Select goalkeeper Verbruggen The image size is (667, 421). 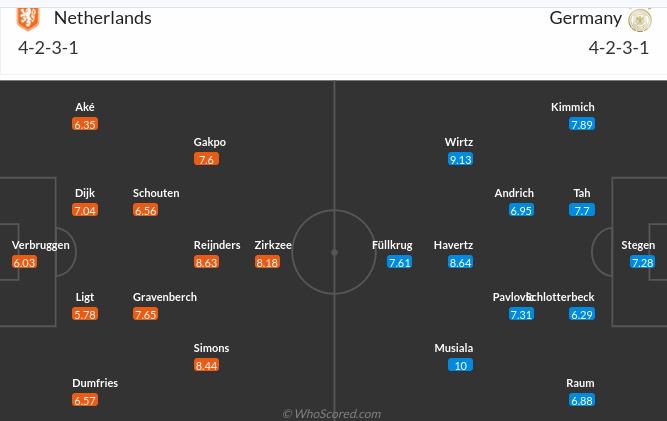pos(40,245)
